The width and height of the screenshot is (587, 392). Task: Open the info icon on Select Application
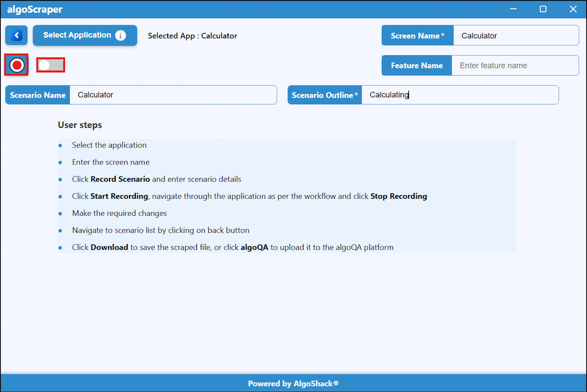[120, 35]
